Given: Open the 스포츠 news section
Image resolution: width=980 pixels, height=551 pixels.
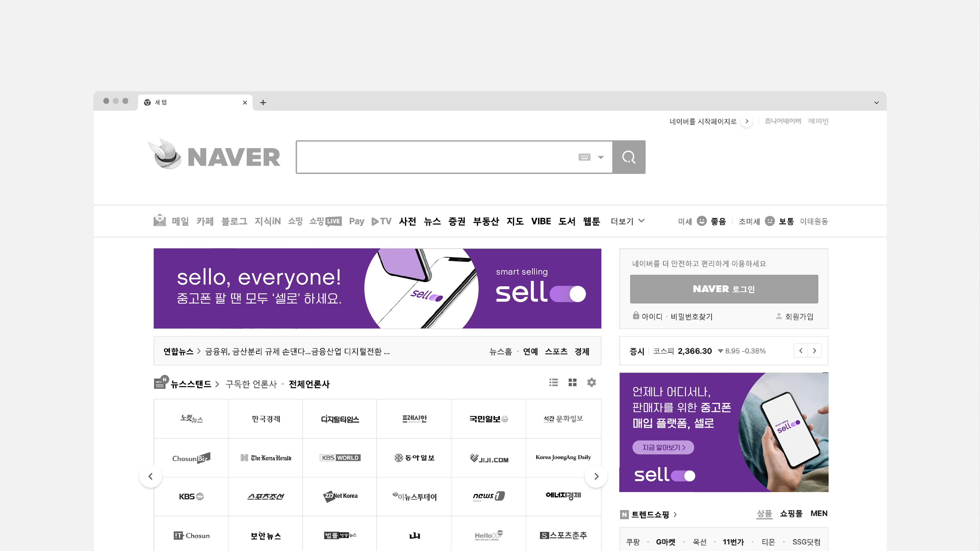Looking at the screenshot, I should pos(556,351).
